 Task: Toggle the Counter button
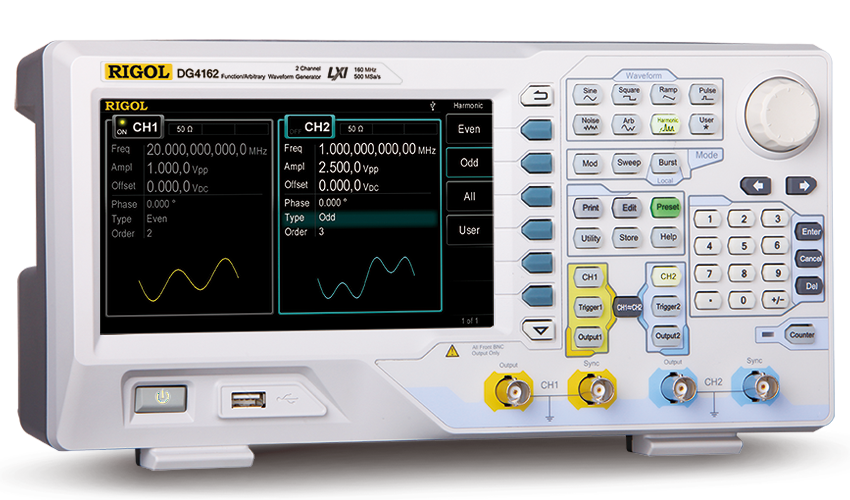pyautogui.click(x=801, y=335)
